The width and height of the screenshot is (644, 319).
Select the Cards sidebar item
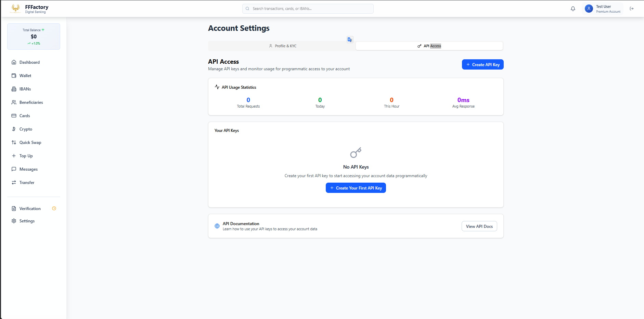(25, 116)
